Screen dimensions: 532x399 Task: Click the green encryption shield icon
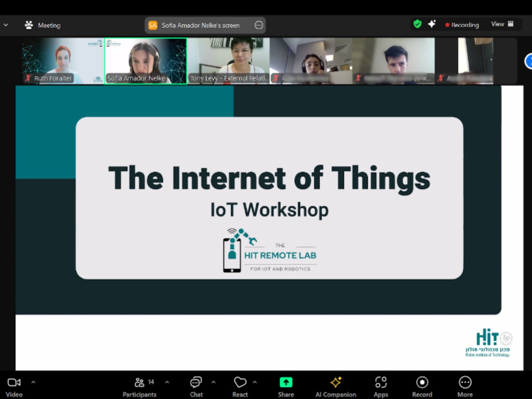pyautogui.click(x=417, y=24)
